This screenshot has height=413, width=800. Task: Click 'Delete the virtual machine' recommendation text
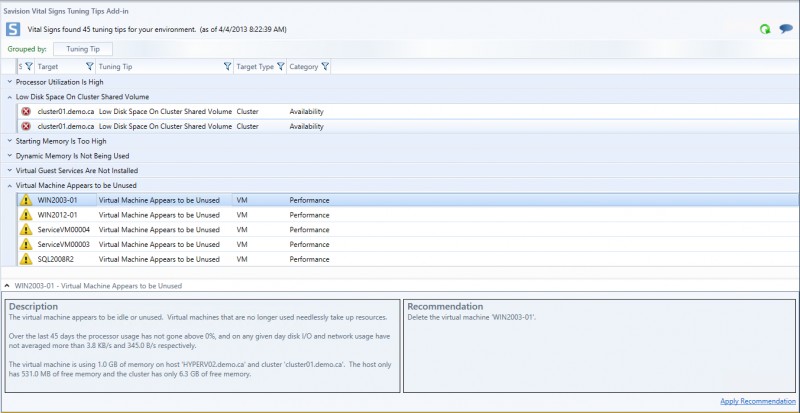tap(471, 318)
